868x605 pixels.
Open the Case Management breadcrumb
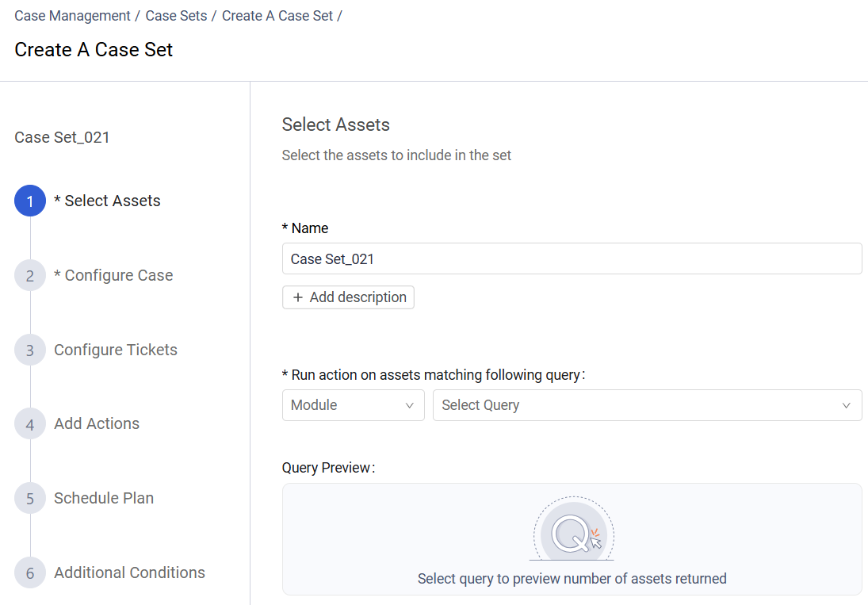pos(72,15)
